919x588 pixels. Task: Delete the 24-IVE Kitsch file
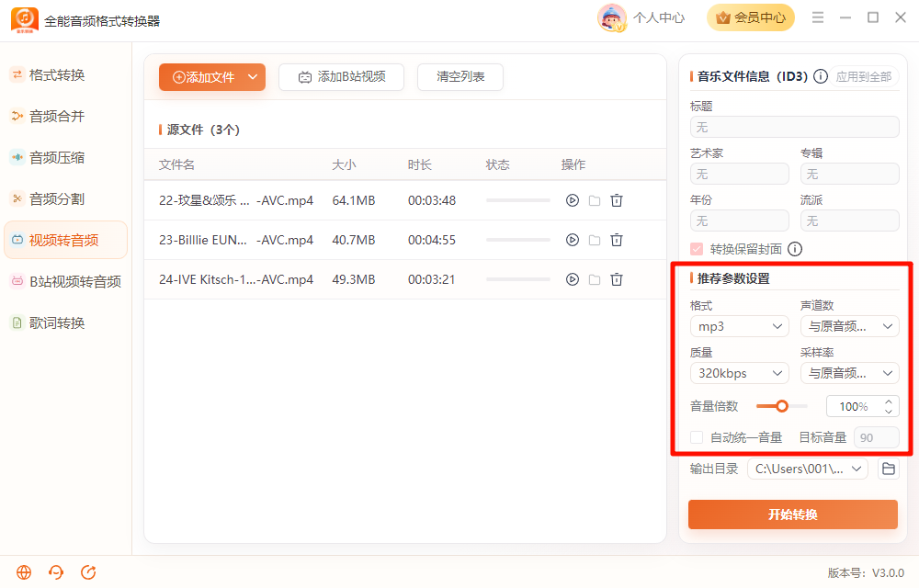pyautogui.click(x=617, y=279)
